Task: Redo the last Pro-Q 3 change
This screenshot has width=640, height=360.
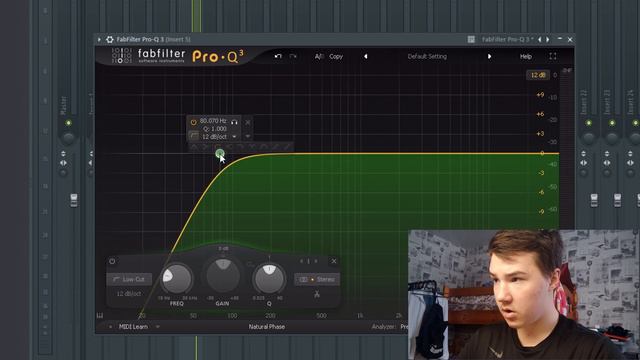Action: (x=293, y=56)
